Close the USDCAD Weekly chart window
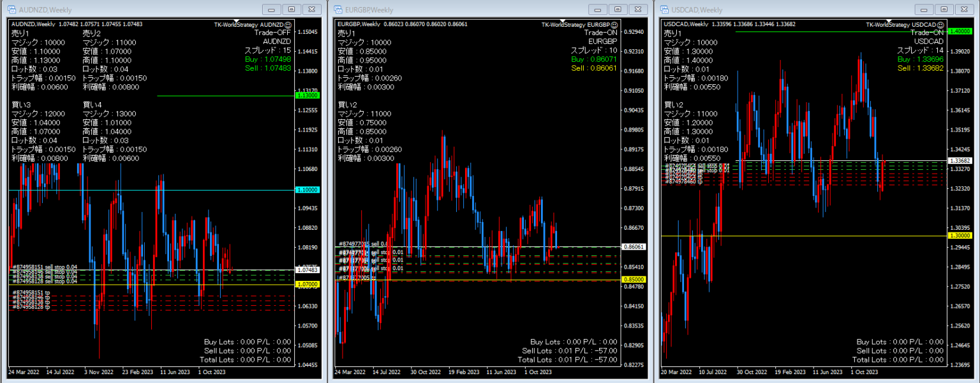Screen dimensions: 980x383 [964, 10]
